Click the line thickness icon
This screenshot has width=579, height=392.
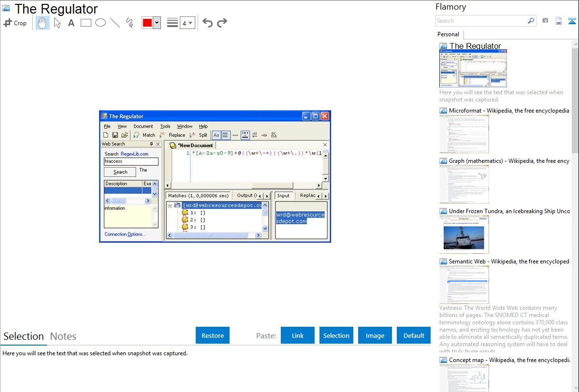click(x=172, y=23)
